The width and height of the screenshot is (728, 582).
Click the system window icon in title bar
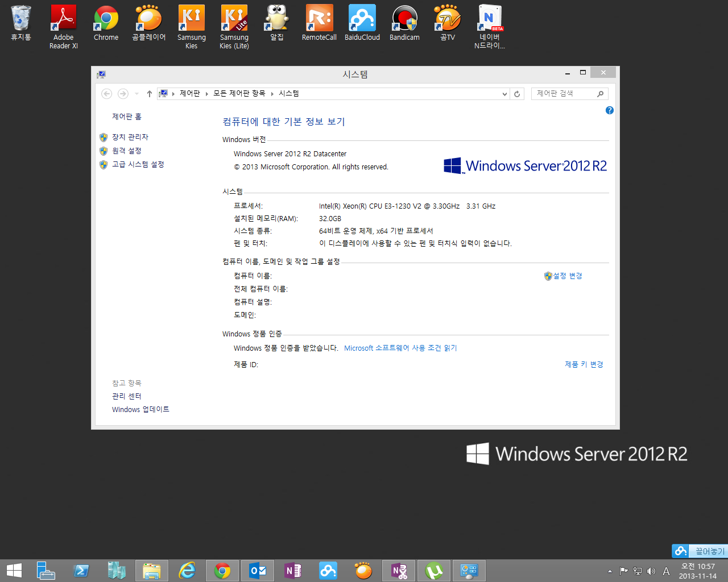[x=101, y=74]
